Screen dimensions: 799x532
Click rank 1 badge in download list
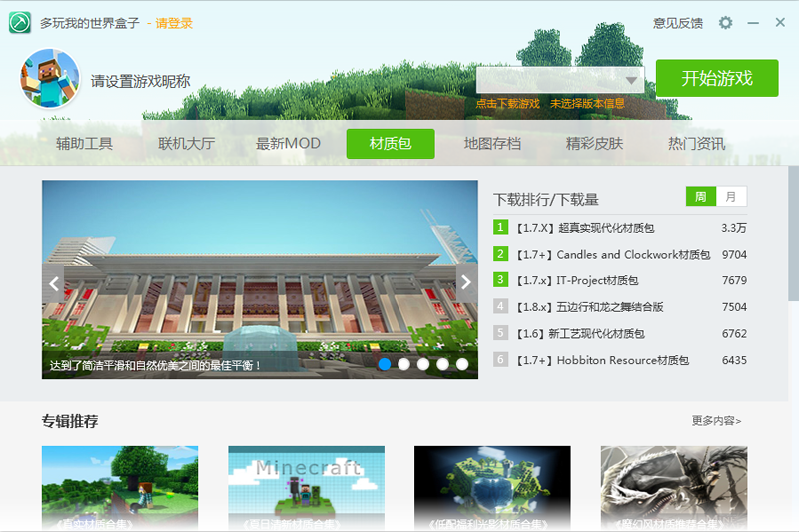[x=500, y=227]
